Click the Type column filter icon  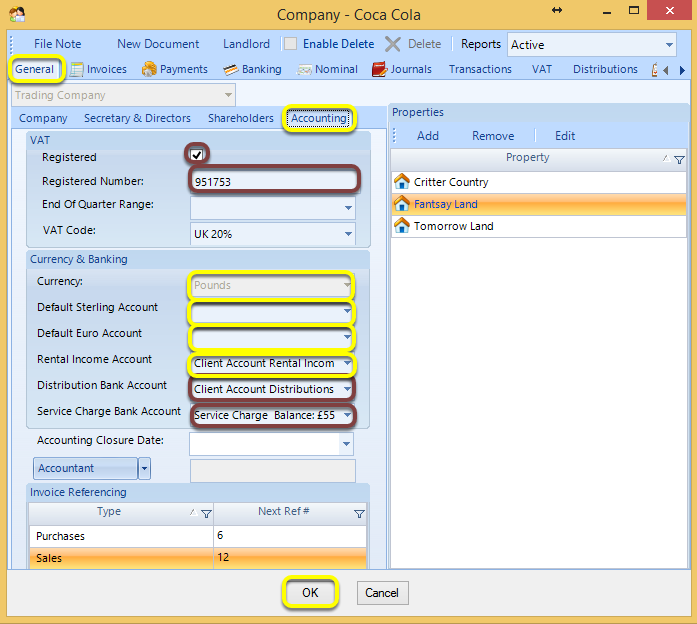point(206,514)
